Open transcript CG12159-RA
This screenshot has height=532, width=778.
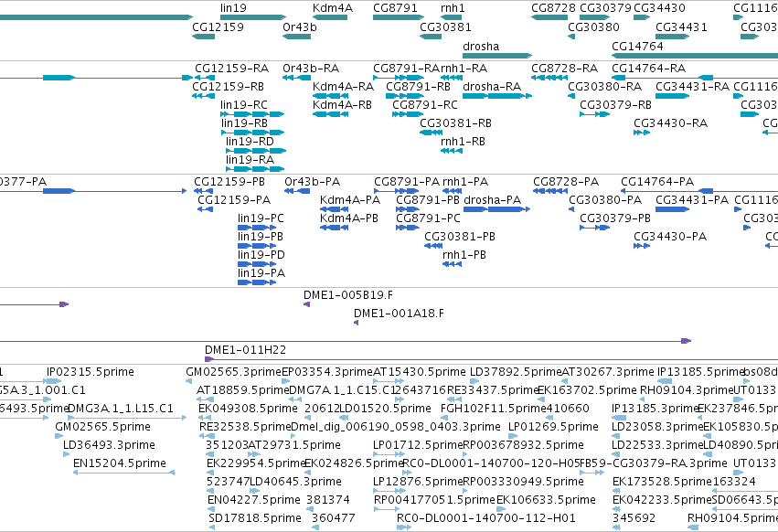(x=231, y=68)
